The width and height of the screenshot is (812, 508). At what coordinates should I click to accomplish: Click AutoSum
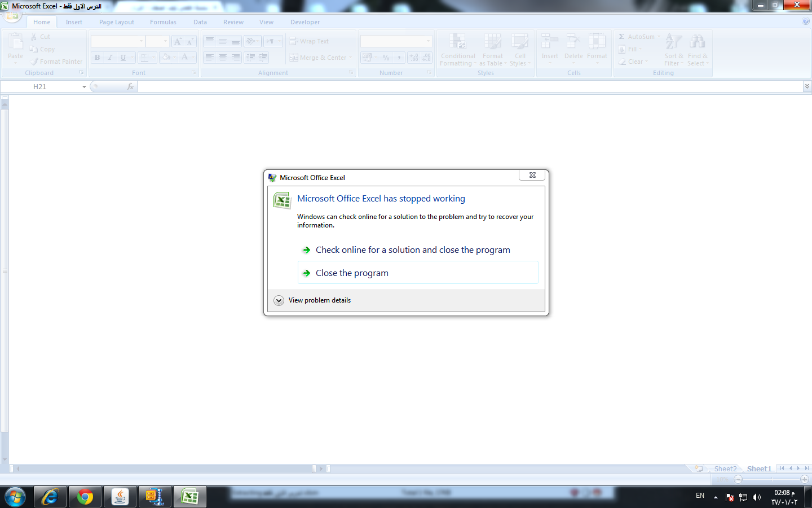pyautogui.click(x=638, y=37)
